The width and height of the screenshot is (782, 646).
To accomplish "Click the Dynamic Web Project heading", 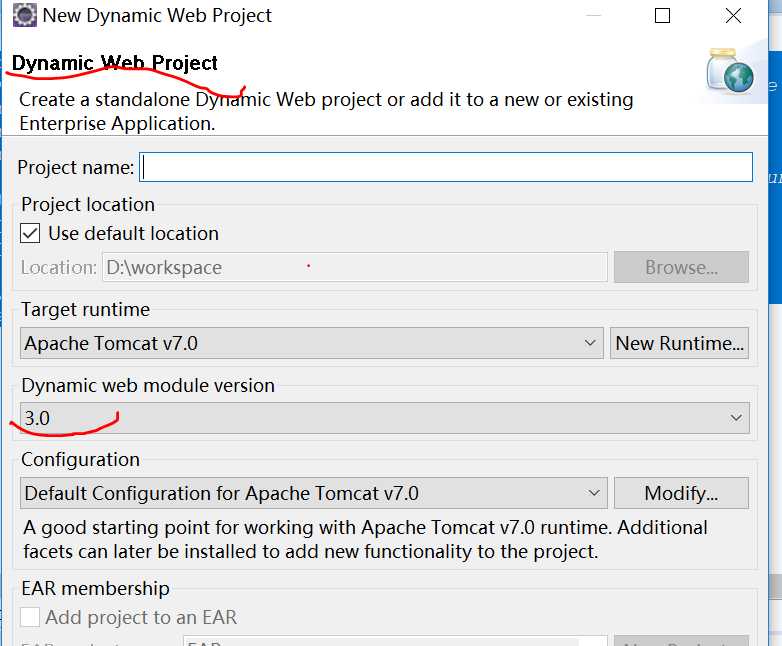I will coord(115,63).
